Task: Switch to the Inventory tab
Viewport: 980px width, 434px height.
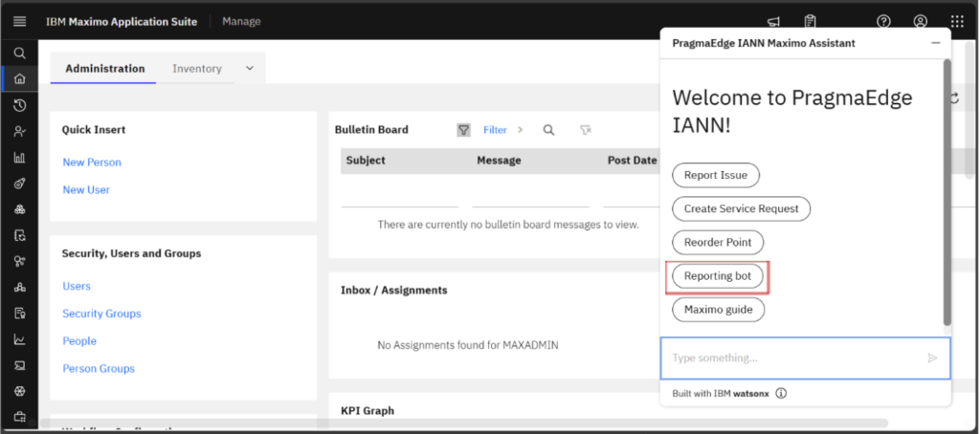Action: (197, 69)
